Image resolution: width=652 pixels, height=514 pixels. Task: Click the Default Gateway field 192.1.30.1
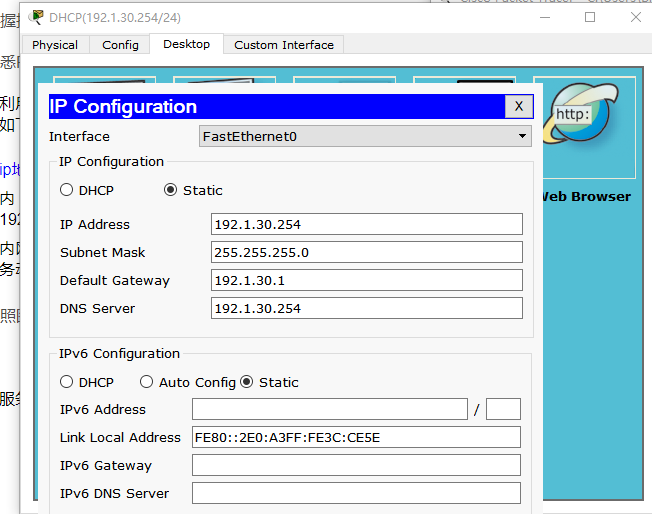tap(367, 280)
